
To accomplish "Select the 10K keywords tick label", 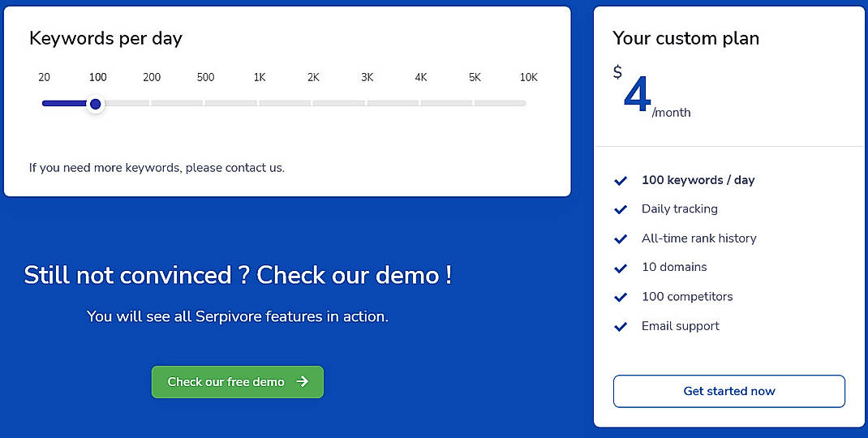I will click(x=529, y=77).
